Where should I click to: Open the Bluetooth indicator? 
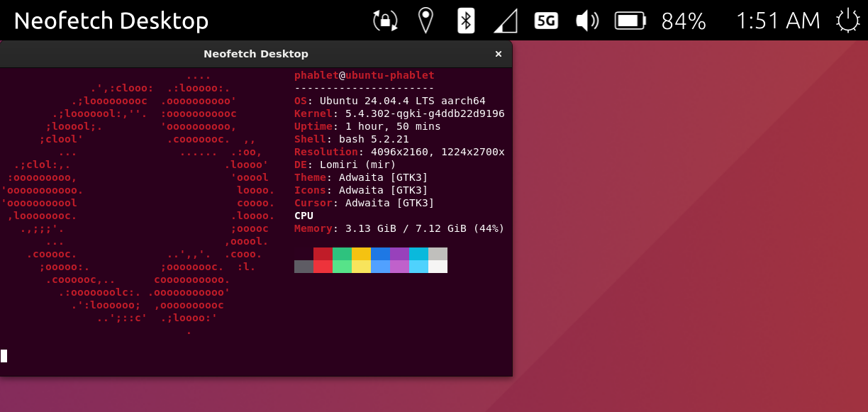click(465, 21)
